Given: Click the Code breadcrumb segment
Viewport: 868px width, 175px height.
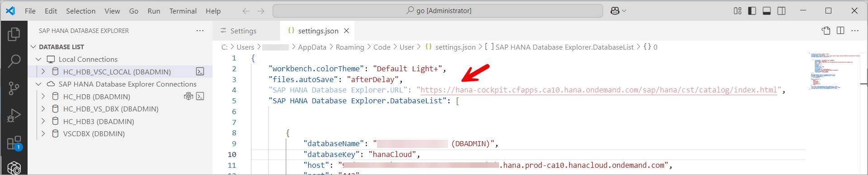Looking at the screenshot, I should point(382,47).
